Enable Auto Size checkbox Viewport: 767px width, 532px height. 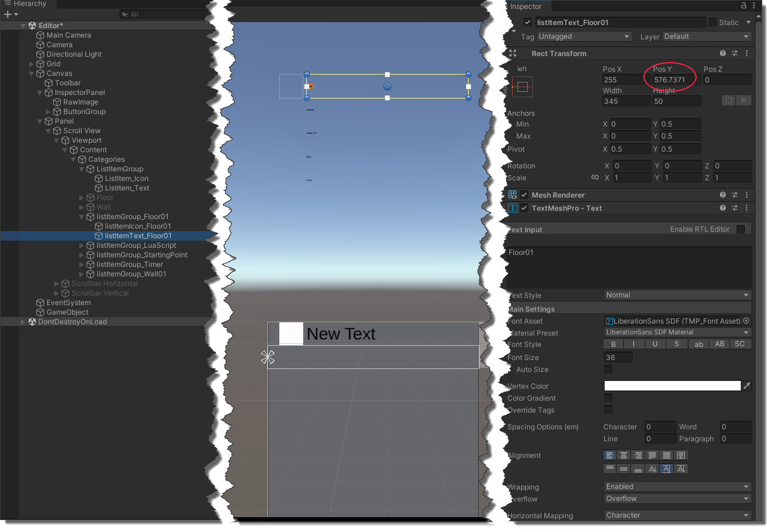pos(608,370)
